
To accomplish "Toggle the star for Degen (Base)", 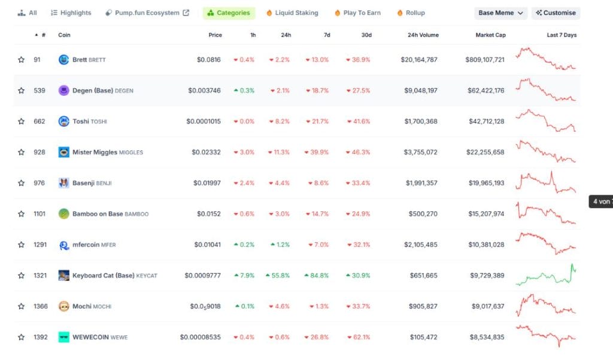I will (x=21, y=91).
